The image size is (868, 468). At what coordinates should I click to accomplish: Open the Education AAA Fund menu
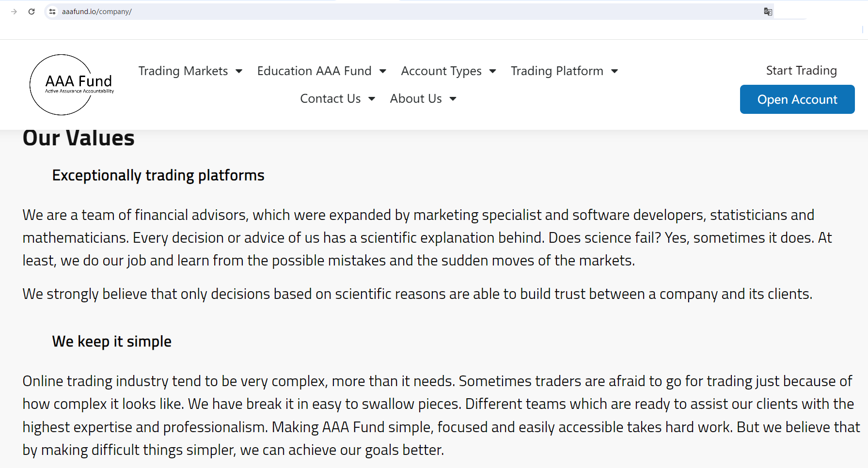(x=314, y=71)
